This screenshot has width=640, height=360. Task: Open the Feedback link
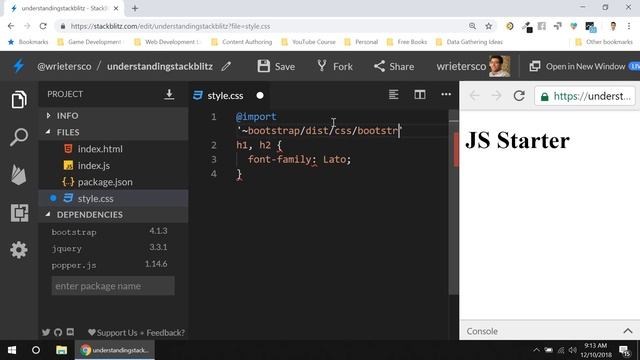[x=165, y=333]
